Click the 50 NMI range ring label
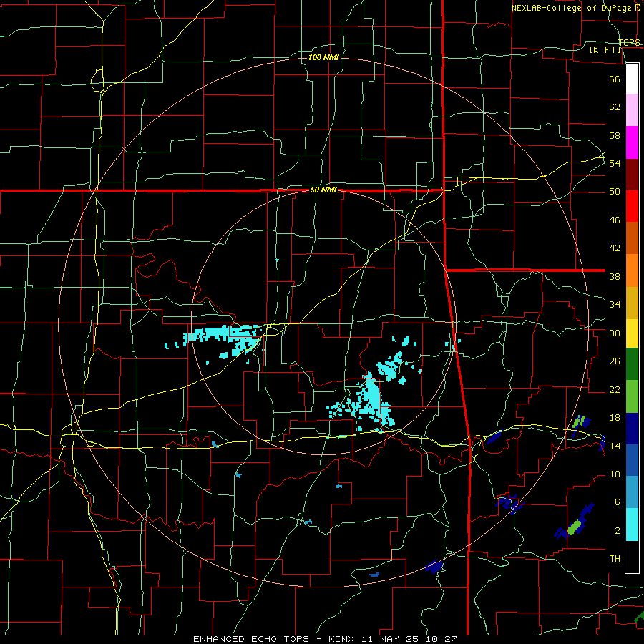 pyautogui.click(x=323, y=190)
